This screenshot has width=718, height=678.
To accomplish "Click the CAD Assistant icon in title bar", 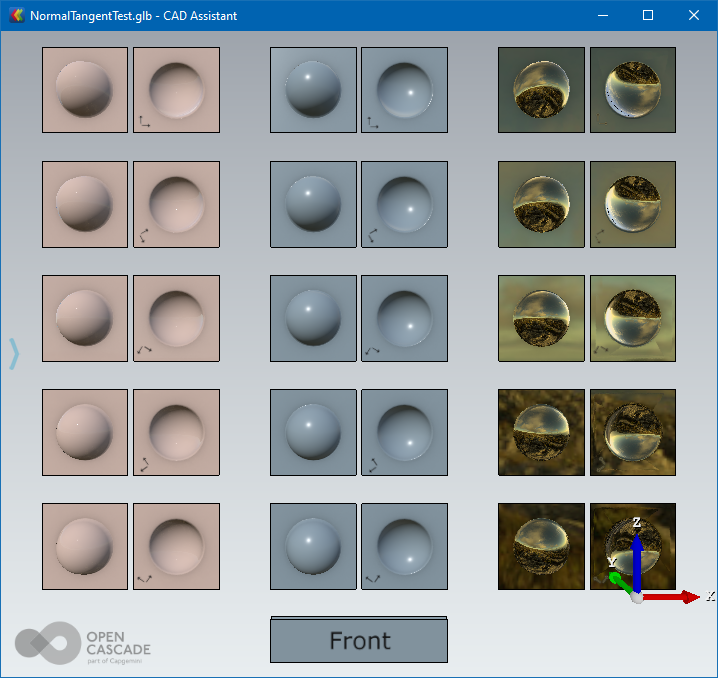I will point(16,15).
